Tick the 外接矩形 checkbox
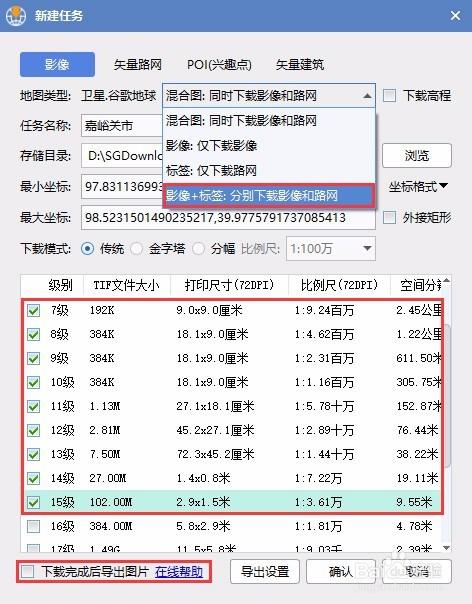Image resolution: width=472 pixels, height=604 pixels. click(389, 218)
